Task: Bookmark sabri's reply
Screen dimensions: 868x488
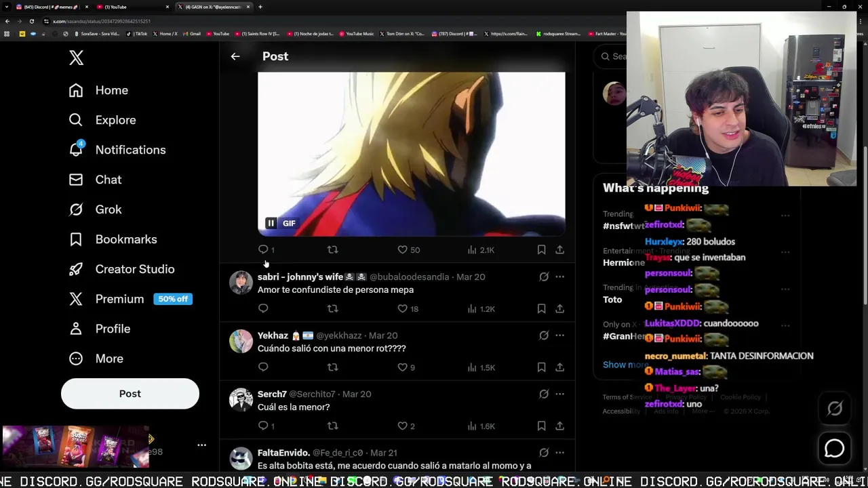Action: coord(541,308)
